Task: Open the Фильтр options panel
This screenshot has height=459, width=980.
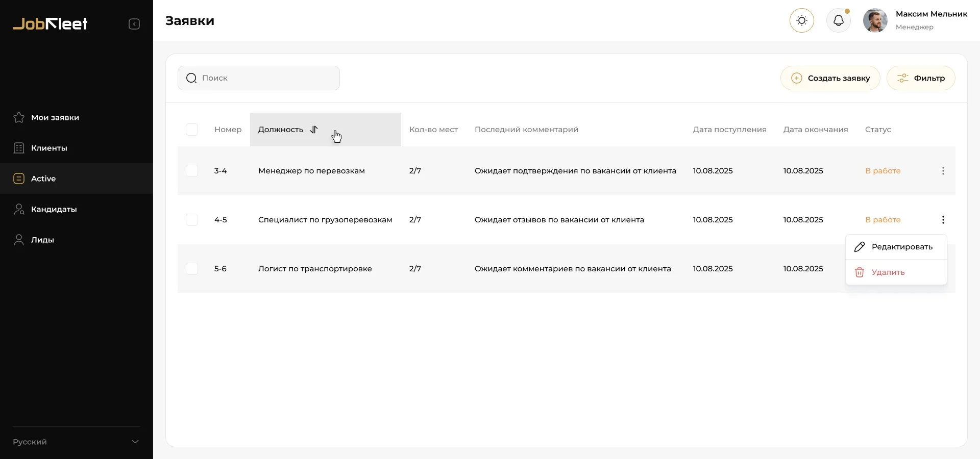Action: pos(920,78)
